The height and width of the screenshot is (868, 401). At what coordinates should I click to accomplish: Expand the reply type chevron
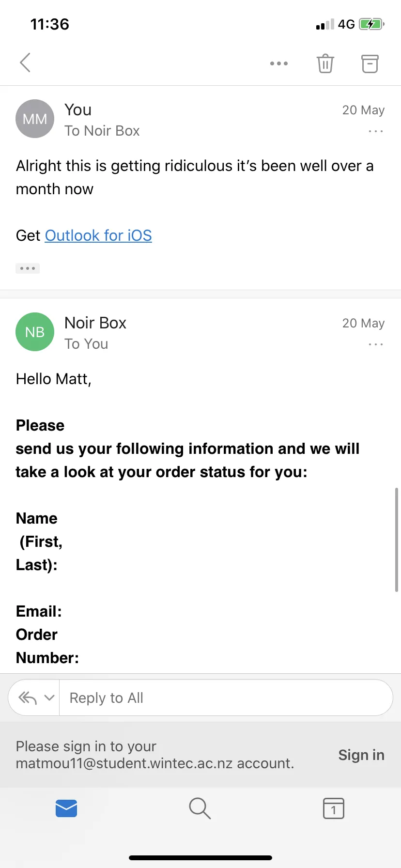coord(49,697)
